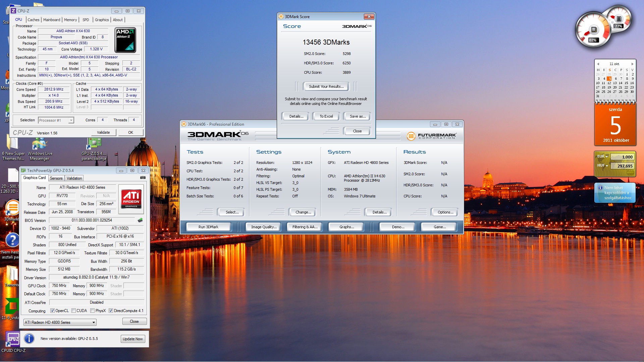Switch to the Sensors tab in GPU-Z
This screenshot has height=362, width=644.
pyautogui.click(x=56, y=178)
